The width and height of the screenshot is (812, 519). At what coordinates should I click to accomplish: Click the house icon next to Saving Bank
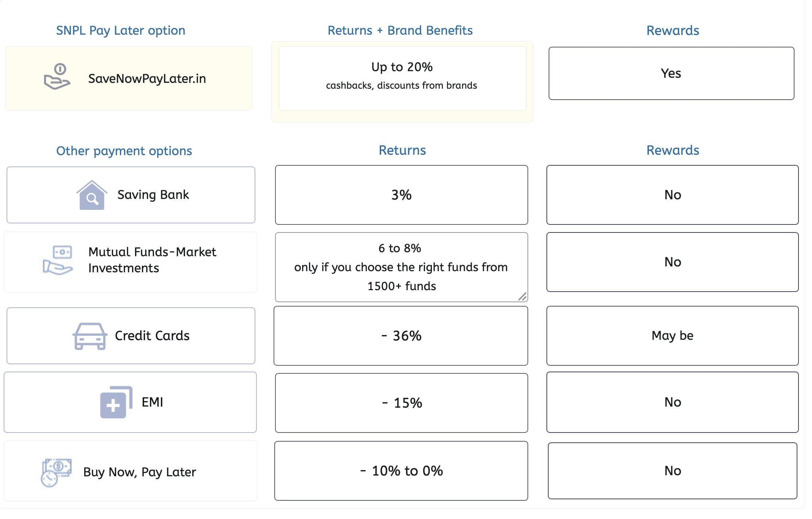(92, 195)
